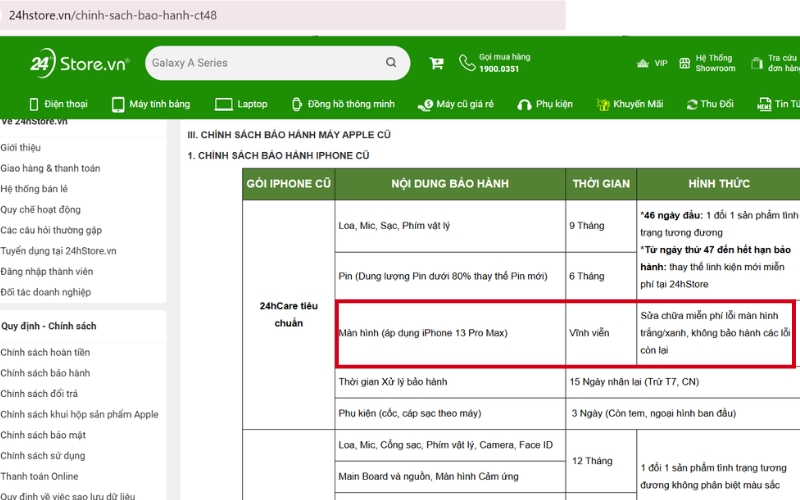This screenshot has height=500, width=800.
Task: Open Chính sách hoàn tiền link
Action: pos(45,353)
